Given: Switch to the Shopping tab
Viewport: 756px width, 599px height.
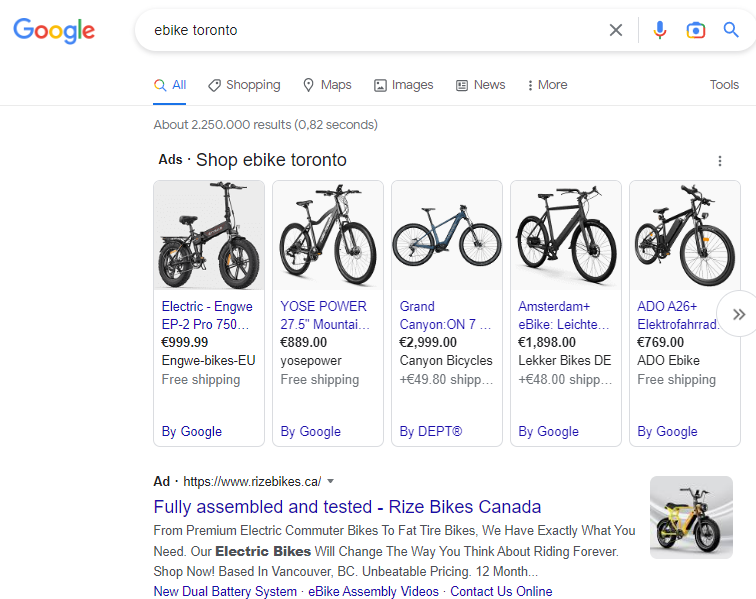Looking at the screenshot, I should pos(244,85).
